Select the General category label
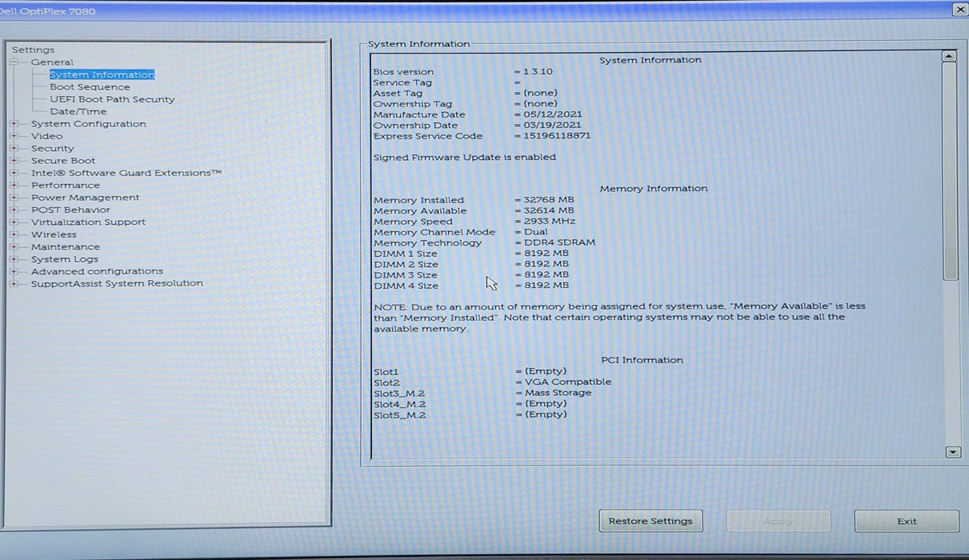Screen dimensions: 969x560 point(52,62)
